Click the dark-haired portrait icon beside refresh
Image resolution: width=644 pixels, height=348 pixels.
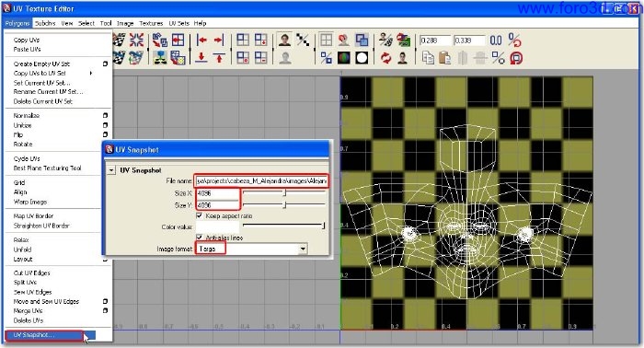tap(403, 58)
